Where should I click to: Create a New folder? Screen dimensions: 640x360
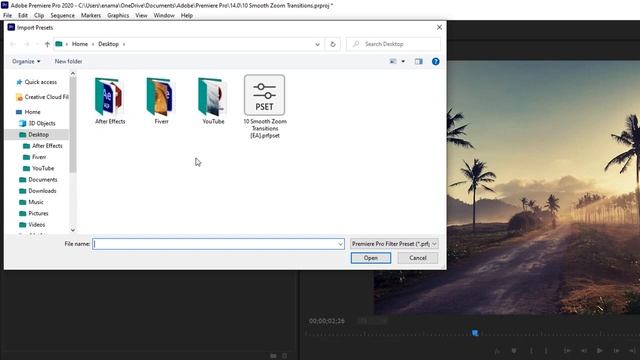(x=68, y=61)
